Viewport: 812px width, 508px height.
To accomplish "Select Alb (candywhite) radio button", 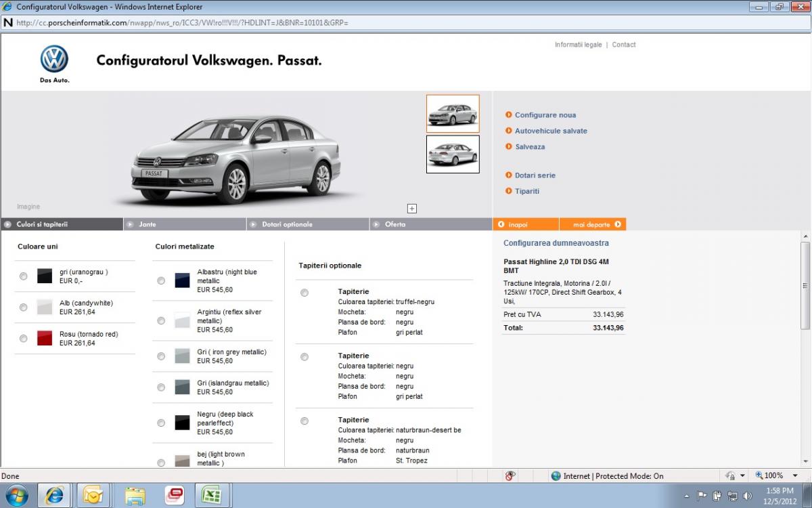I will point(24,308).
